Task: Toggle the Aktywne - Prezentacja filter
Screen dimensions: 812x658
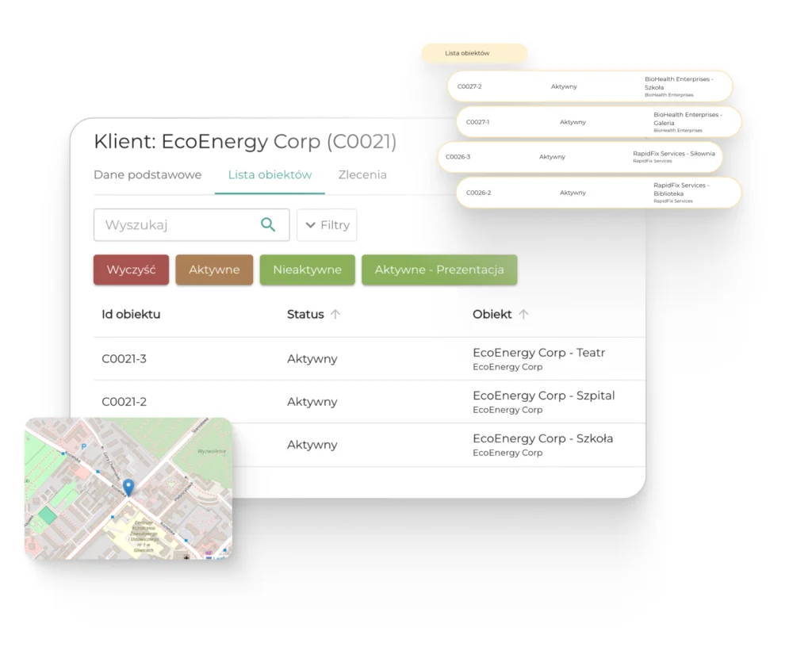Action: pyautogui.click(x=439, y=270)
